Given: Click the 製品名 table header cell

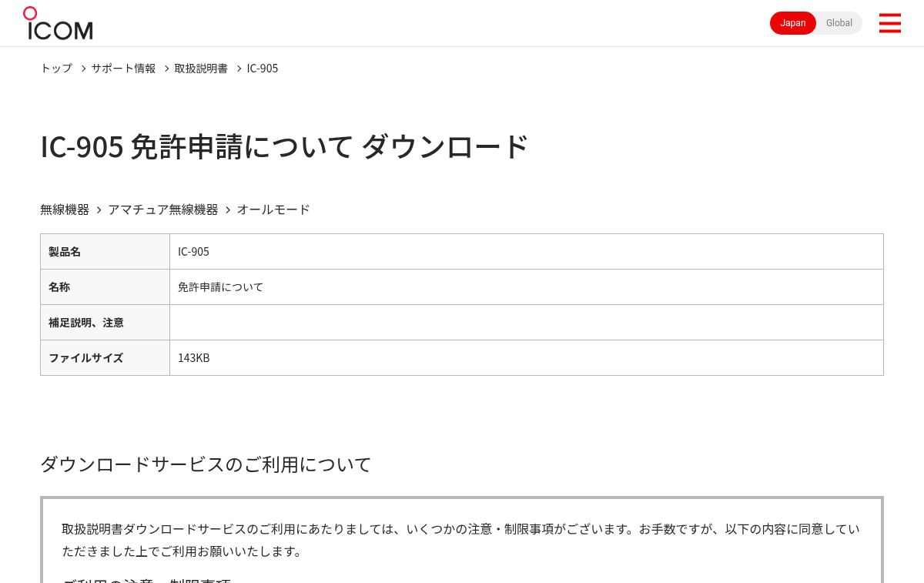Looking at the screenshot, I should pos(105,252).
